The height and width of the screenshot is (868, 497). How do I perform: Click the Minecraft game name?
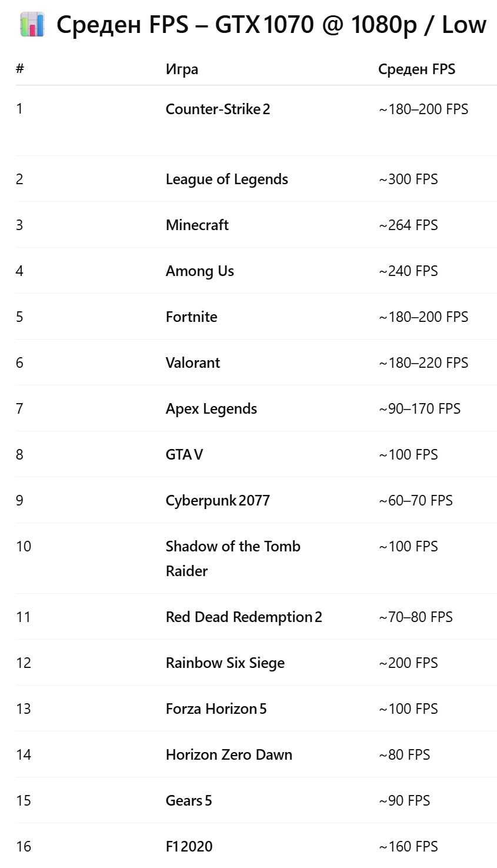pyautogui.click(x=197, y=225)
